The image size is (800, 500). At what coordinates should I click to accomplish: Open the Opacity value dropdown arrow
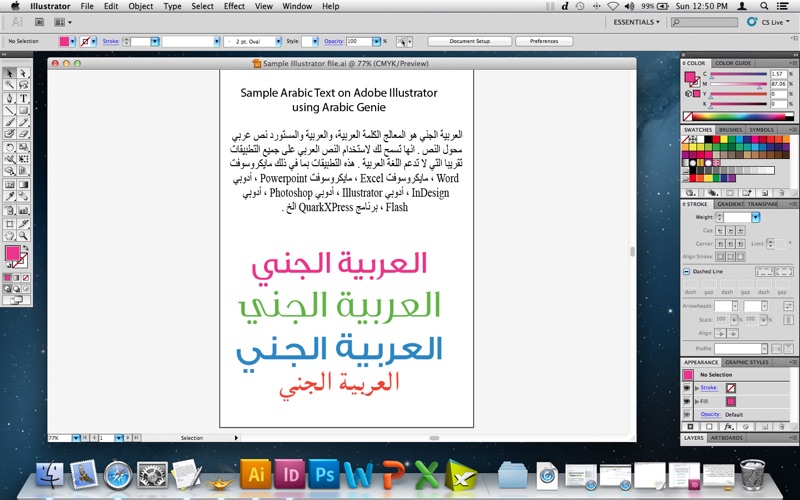[377, 41]
